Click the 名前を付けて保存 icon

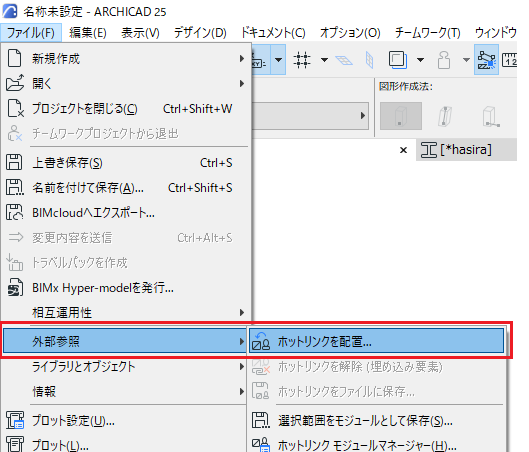click(x=15, y=187)
